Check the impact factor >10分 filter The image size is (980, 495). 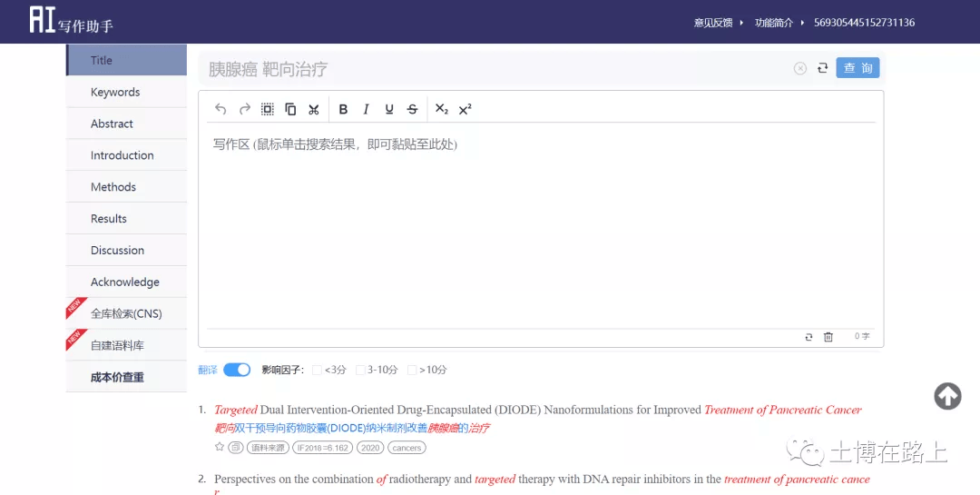point(412,370)
